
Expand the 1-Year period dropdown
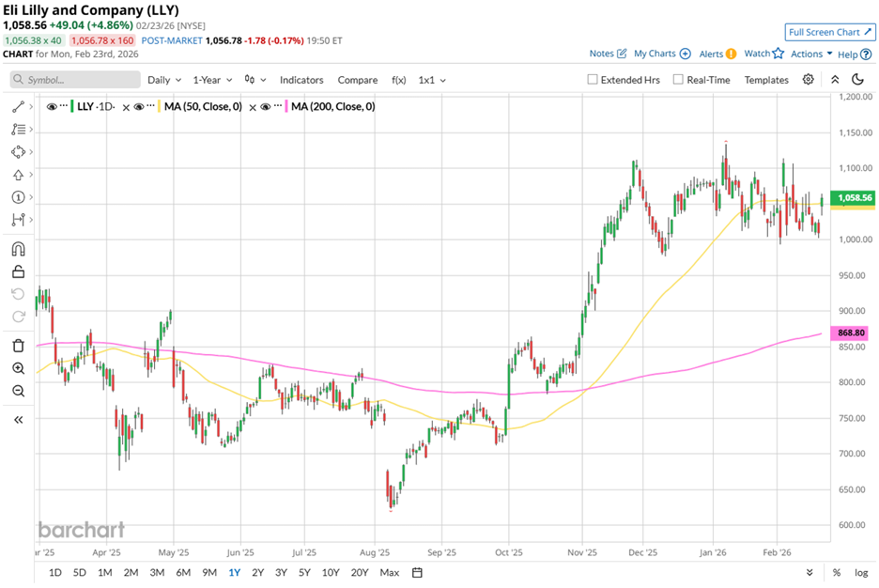[x=213, y=80]
